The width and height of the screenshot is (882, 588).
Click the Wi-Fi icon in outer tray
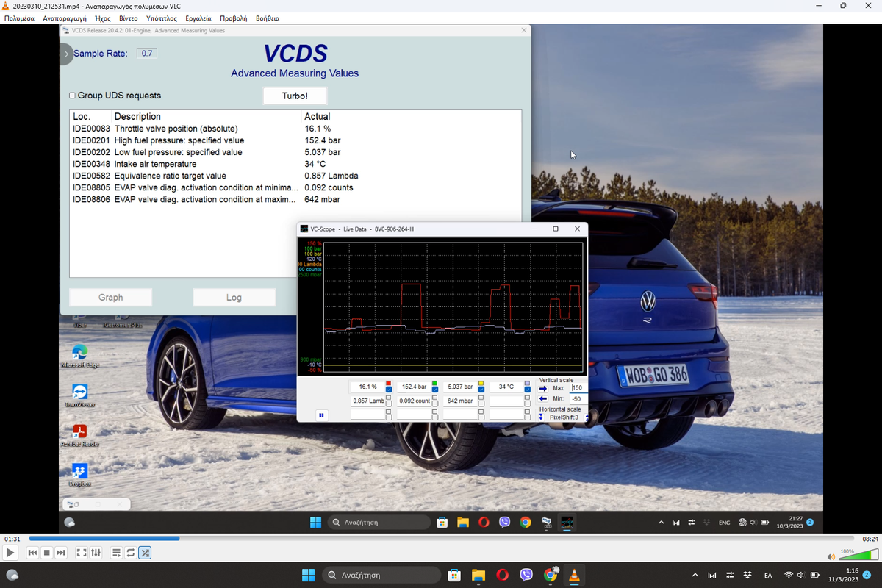point(789,575)
